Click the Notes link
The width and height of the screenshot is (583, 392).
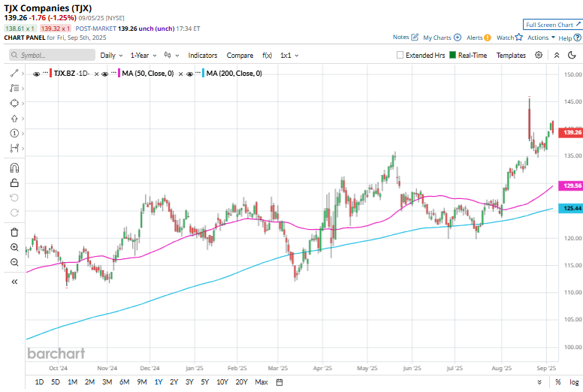coord(401,37)
